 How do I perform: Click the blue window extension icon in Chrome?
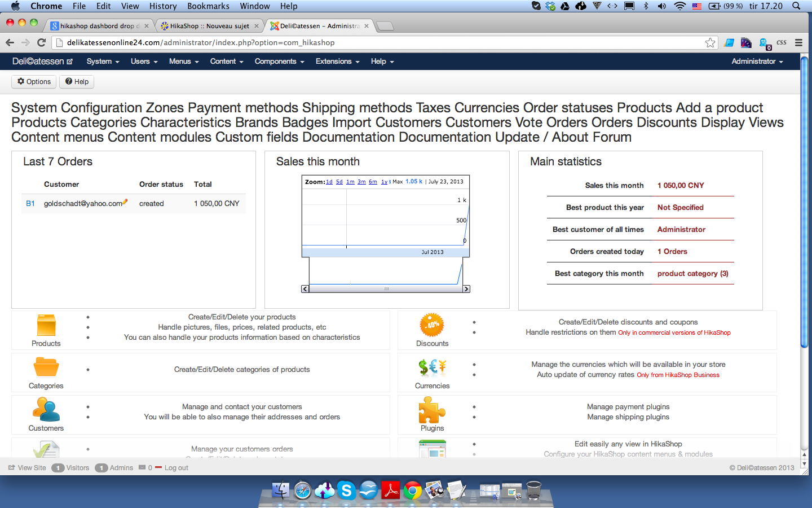729,42
